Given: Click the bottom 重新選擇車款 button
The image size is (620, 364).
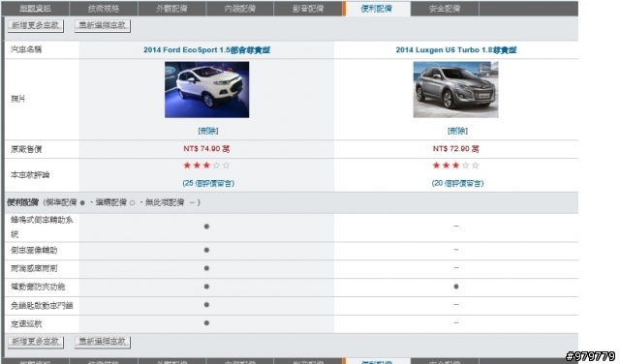Looking at the screenshot, I should point(103,342).
